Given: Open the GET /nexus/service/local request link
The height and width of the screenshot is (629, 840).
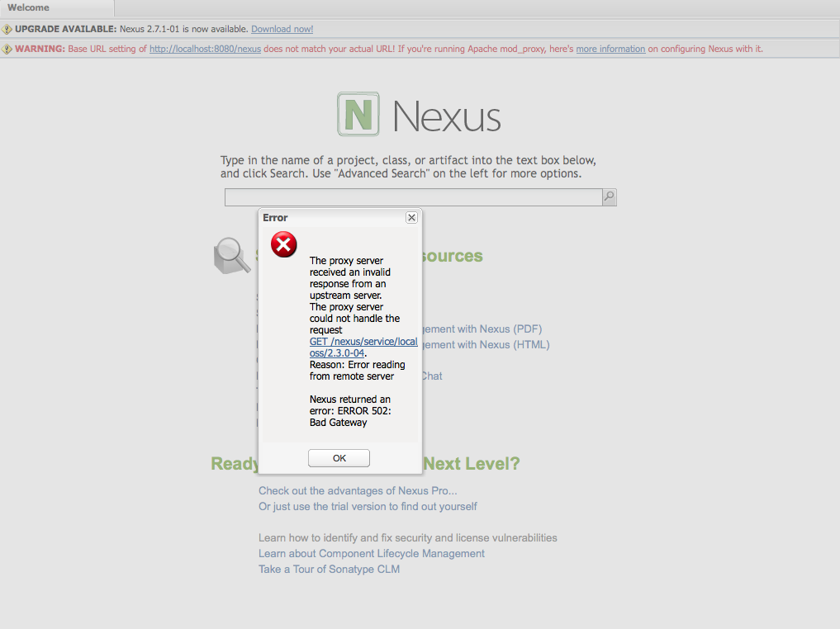Looking at the screenshot, I should click(363, 348).
